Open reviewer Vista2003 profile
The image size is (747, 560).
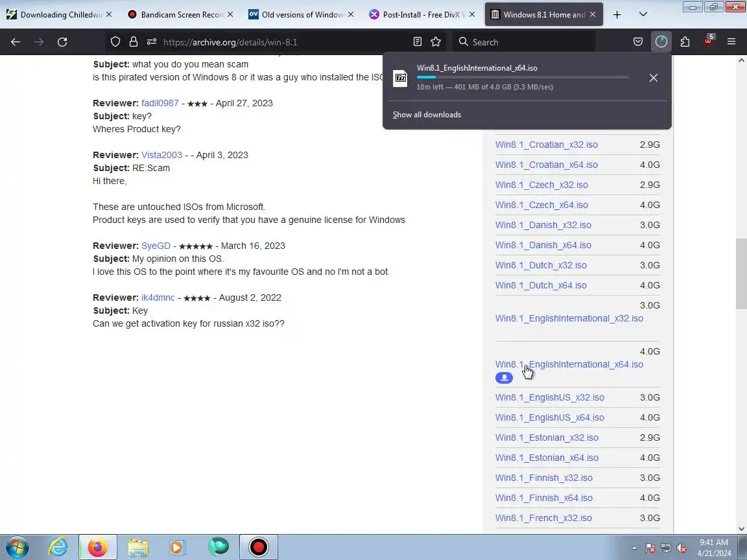click(161, 155)
